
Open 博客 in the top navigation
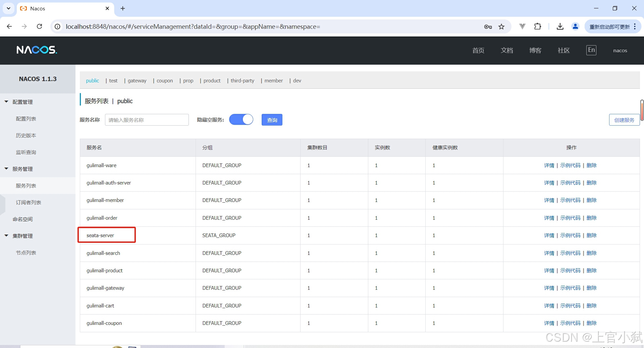click(x=535, y=50)
